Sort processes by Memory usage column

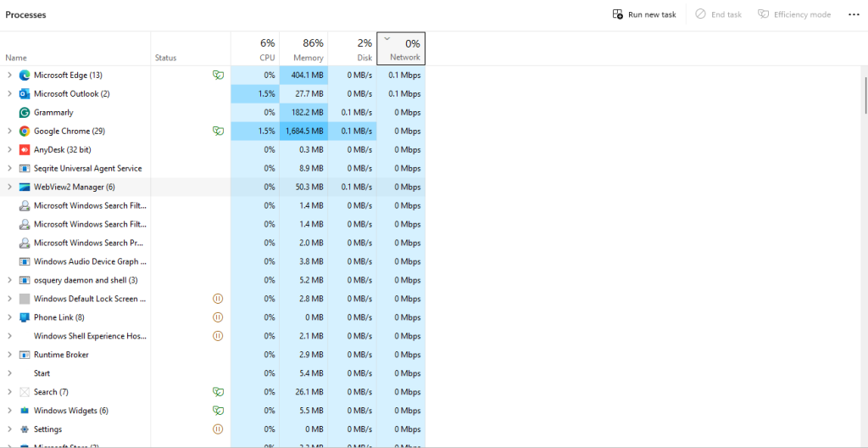[303, 49]
